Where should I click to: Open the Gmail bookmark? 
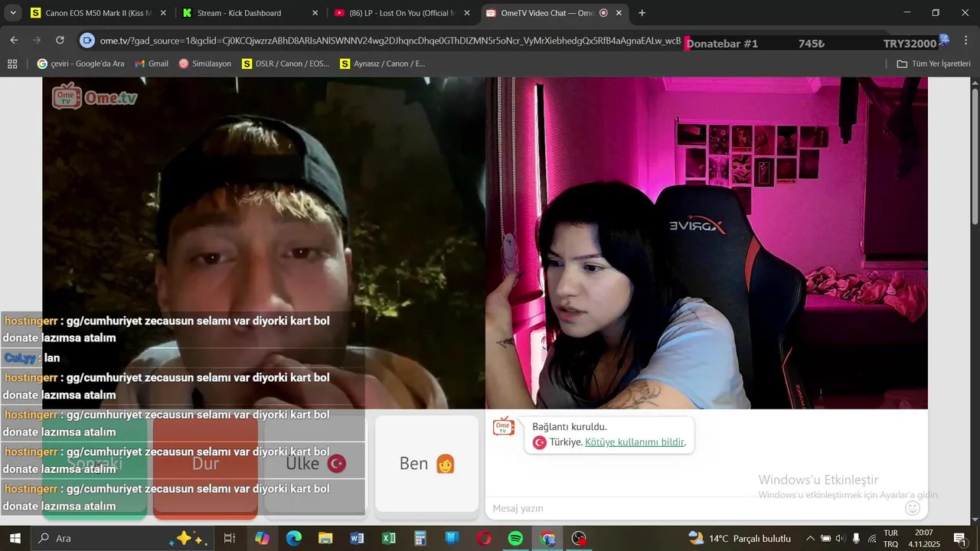(151, 64)
